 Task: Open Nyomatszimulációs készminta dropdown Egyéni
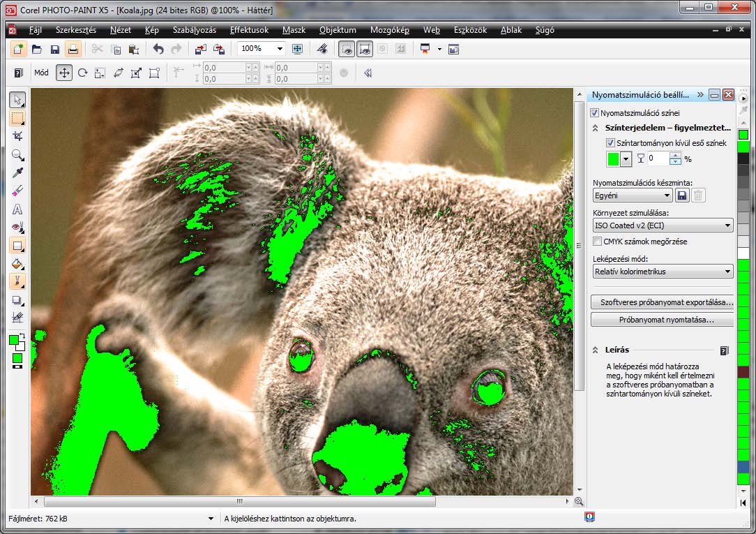[x=633, y=195]
